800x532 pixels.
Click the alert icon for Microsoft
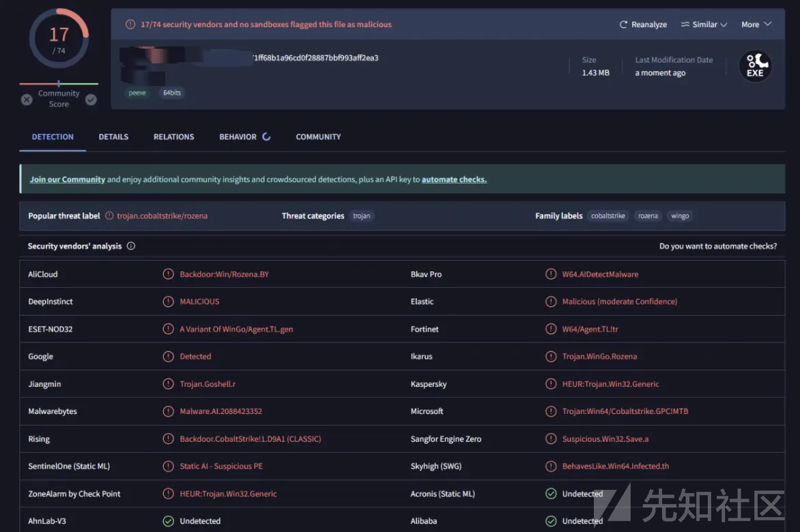551,411
